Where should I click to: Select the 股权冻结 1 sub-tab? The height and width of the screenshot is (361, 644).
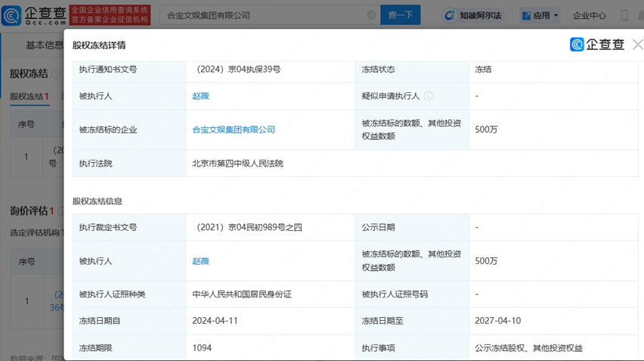pyautogui.click(x=29, y=96)
